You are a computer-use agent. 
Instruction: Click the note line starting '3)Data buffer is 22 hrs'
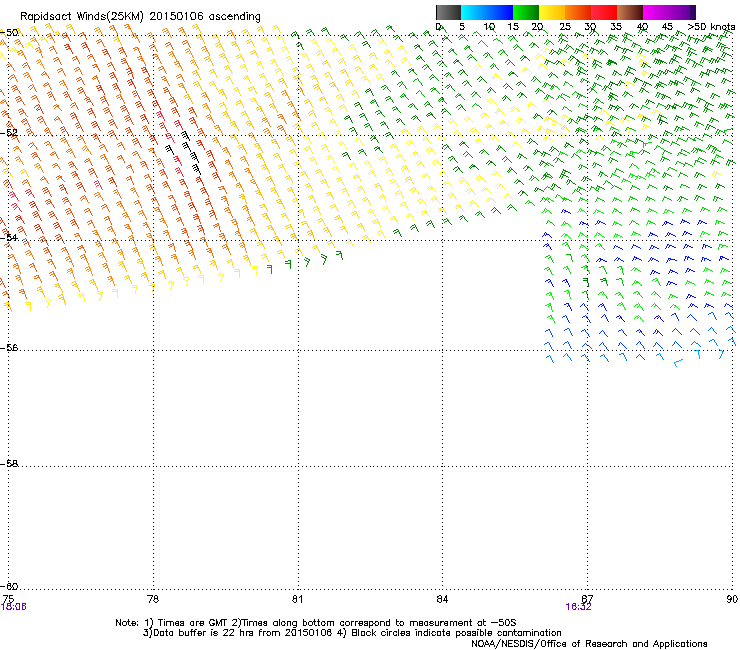[352, 633]
